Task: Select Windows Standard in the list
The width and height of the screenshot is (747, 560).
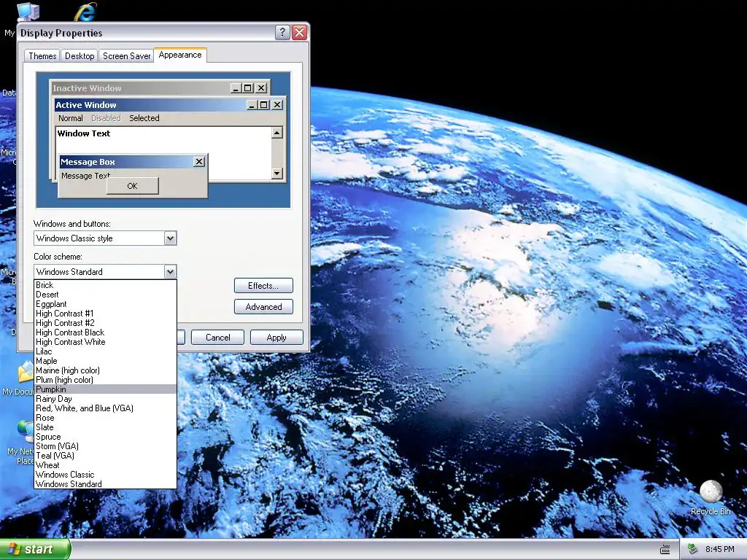Action: [105, 484]
